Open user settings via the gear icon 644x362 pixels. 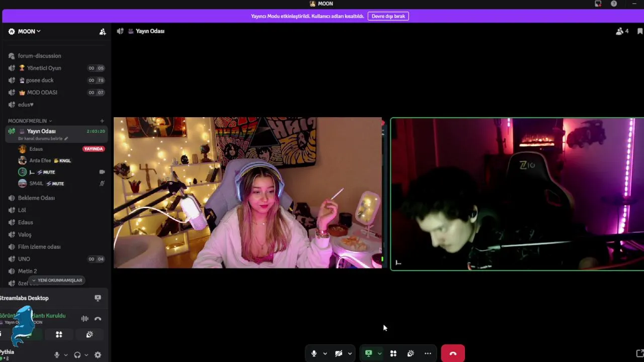coord(98,355)
